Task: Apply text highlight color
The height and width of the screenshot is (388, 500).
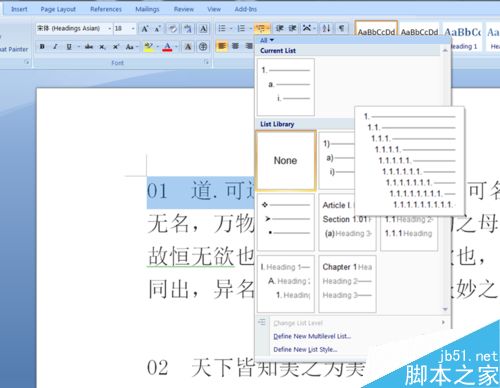Action: click(149, 47)
